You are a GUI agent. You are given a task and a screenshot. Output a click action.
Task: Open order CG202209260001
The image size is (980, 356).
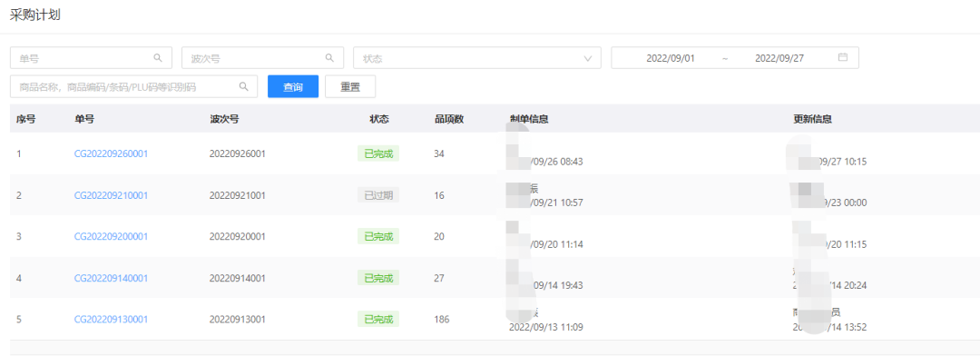coord(112,153)
